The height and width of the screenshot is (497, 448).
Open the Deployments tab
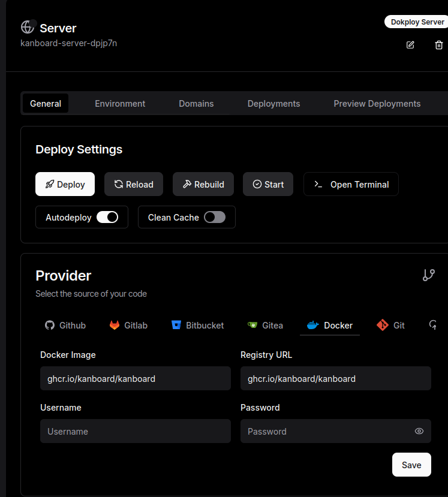(x=273, y=103)
